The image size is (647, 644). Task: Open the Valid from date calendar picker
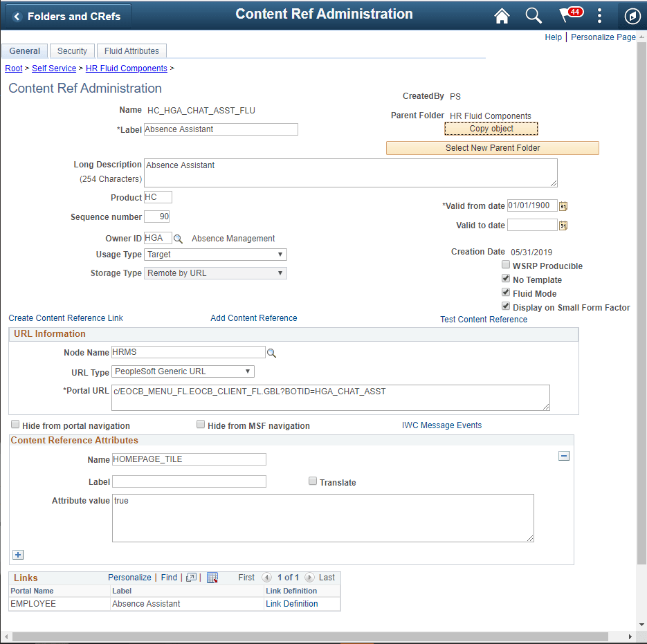(x=564, y=205)
